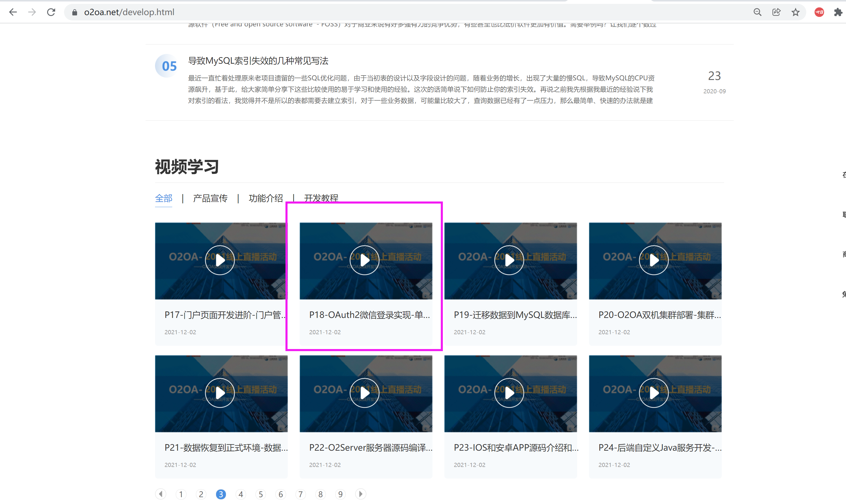The image size is (846, 504).
Task: Open the P21-数据恢复到正式环境 thumbnail
Action: [220, 393]
